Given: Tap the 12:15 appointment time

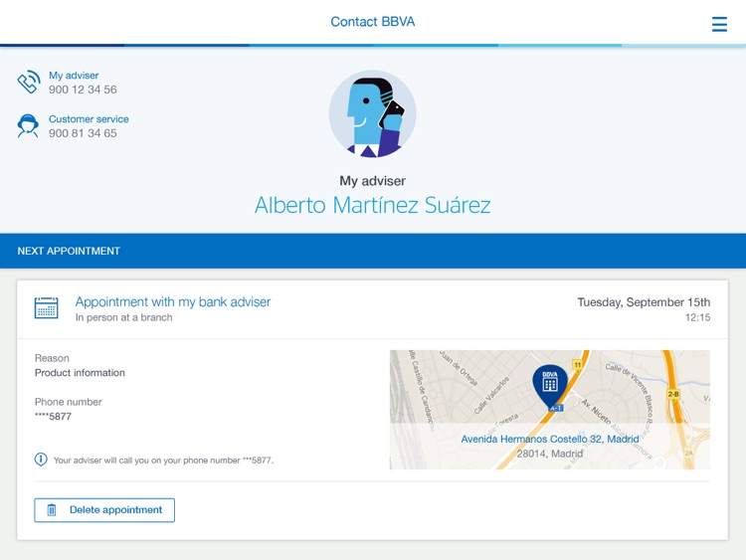Looking at the screenshot, I should coord(697,318).
